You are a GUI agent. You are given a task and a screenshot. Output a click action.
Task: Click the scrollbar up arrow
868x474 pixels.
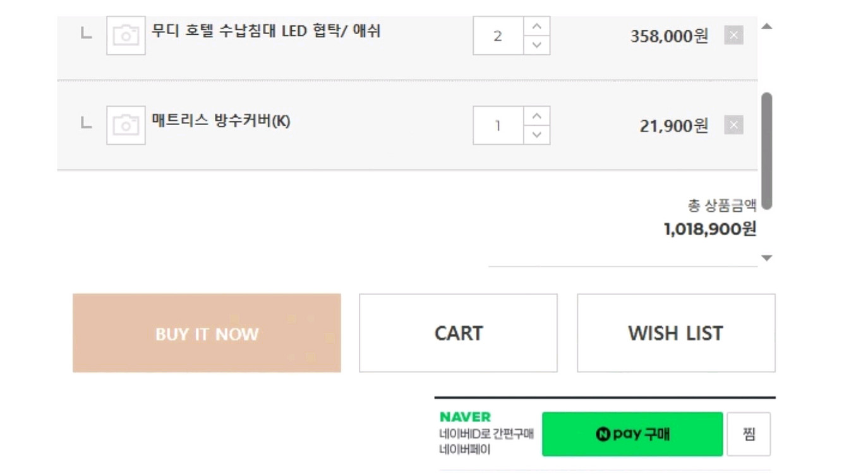click(767, 27)
